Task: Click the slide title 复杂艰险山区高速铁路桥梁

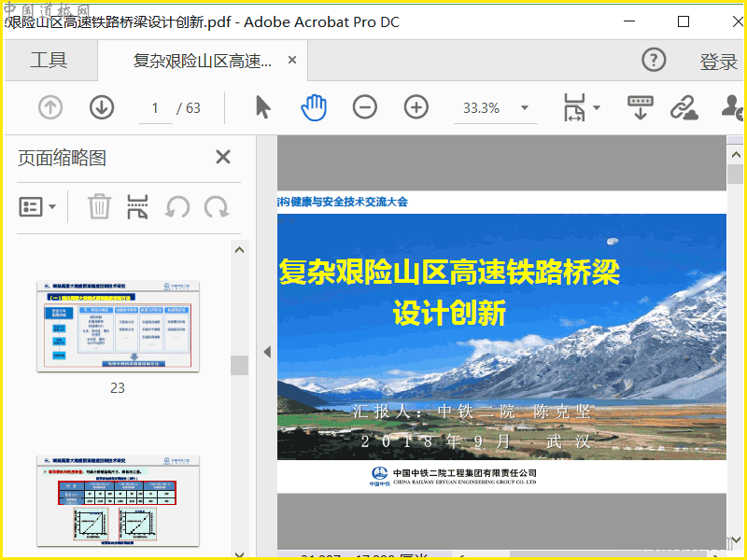Action: (449, 273)
